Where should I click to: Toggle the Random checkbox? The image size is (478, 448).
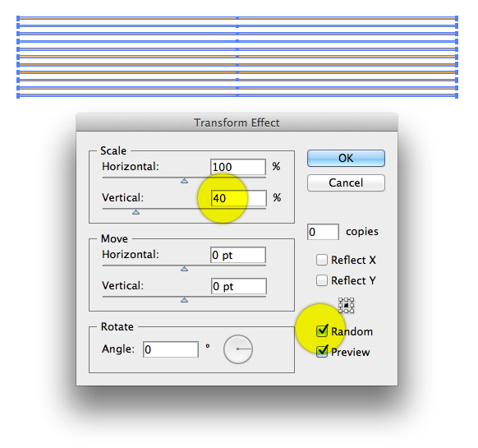tap(322, 331)
